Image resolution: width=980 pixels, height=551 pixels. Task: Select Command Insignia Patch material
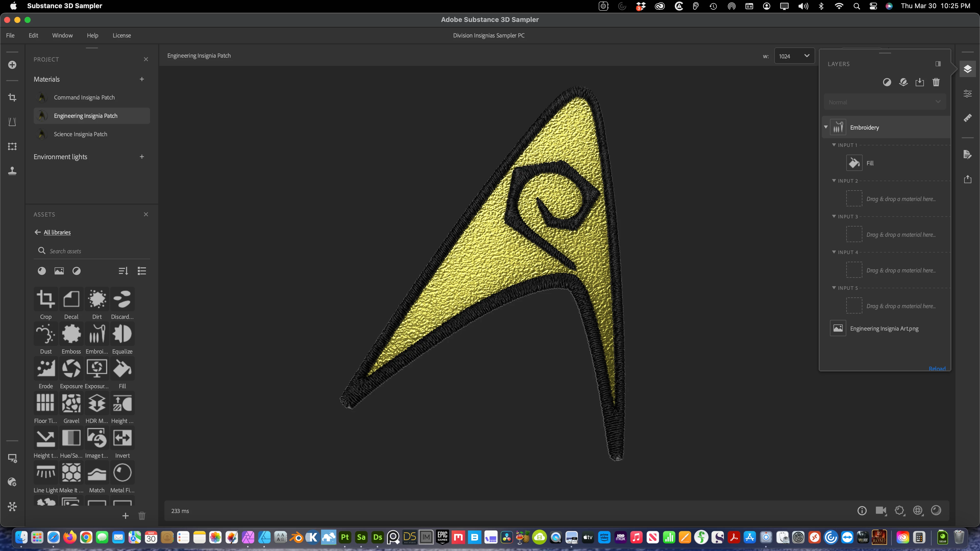84,97
